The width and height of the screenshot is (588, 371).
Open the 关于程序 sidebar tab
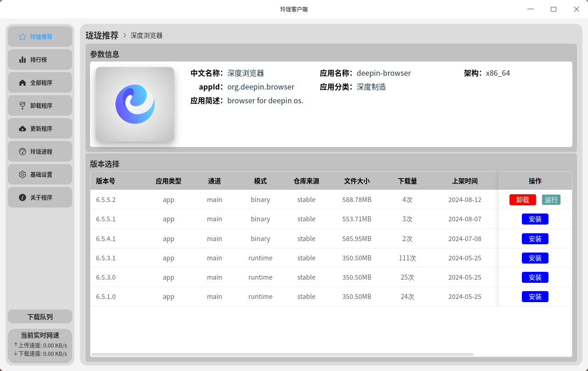40,197
